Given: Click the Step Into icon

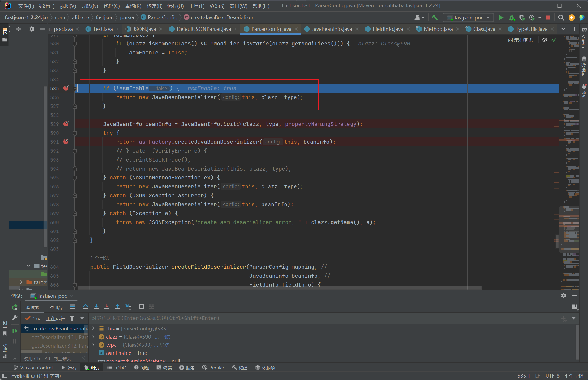Looking at the screenshot, I should 96,307.
